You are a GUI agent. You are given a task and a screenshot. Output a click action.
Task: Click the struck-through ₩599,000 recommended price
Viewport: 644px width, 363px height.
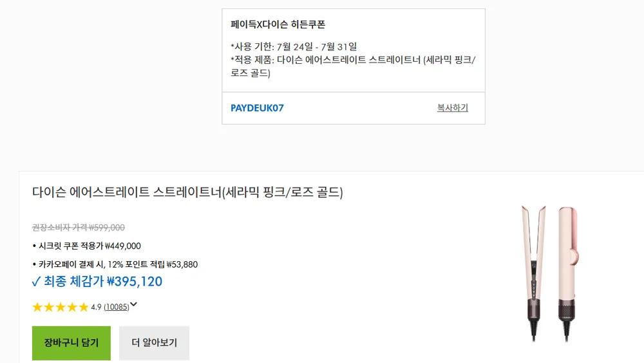79,228
